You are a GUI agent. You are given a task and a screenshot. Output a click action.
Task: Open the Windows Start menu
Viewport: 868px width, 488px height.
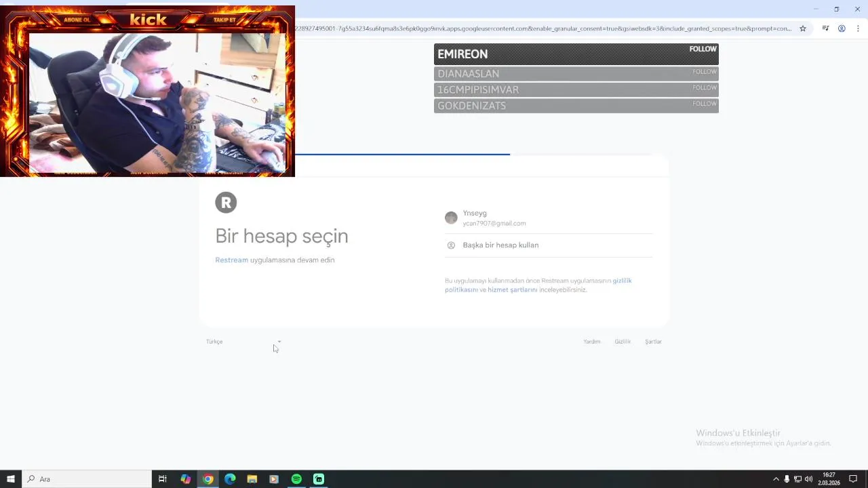pos(11,479)
